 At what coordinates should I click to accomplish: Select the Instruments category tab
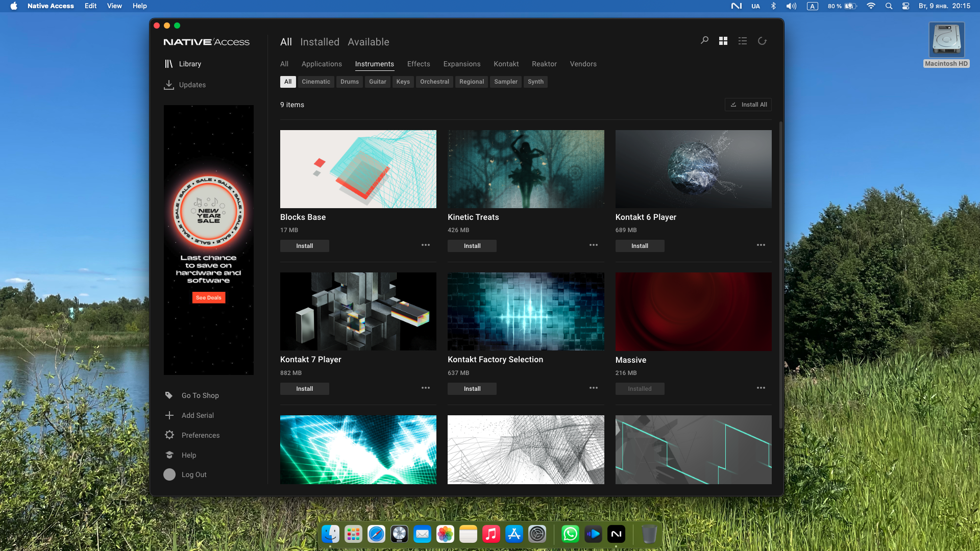coord(375,64)
